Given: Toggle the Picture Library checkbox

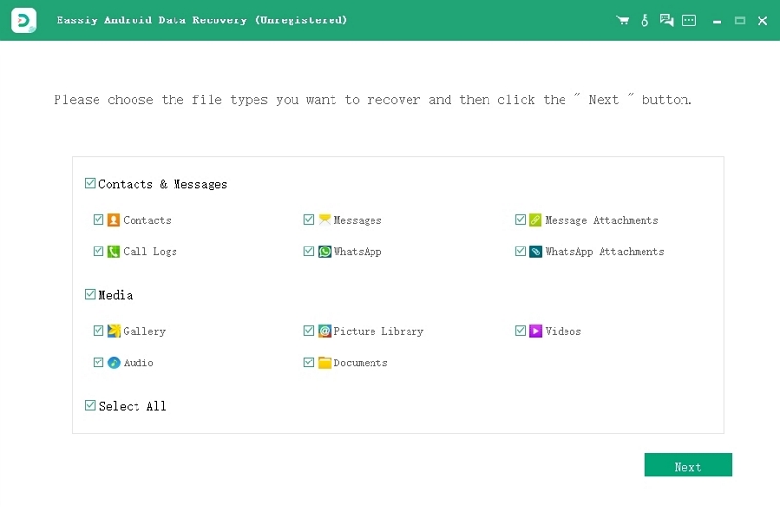Looking at the screenshot, I should pyautogui.click(x=309, y=331).
